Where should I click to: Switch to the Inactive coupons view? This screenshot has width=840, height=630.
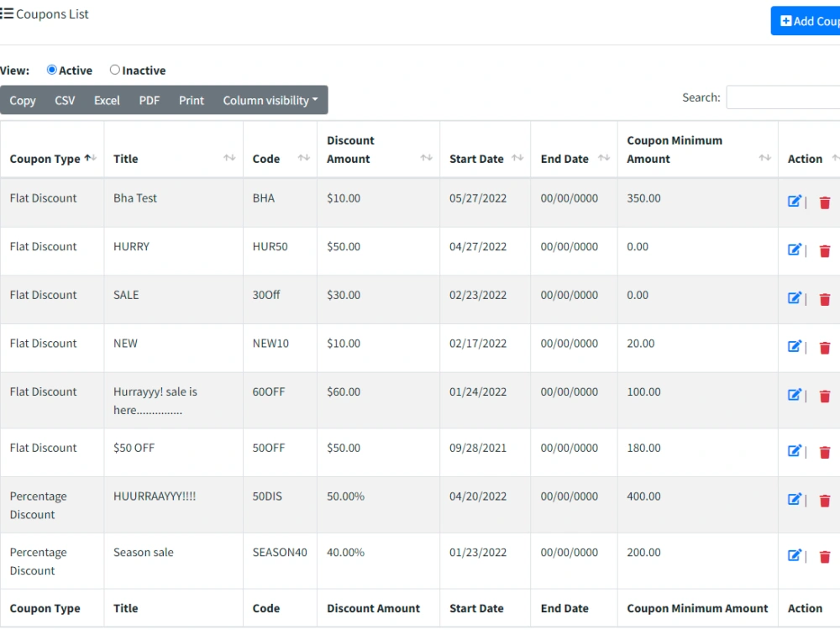(115, 70)
